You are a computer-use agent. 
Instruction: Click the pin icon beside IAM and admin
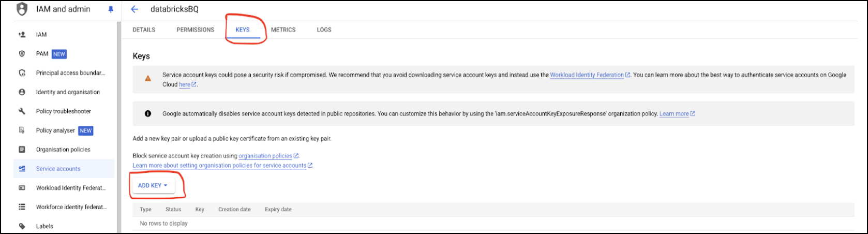click(111, 9)
